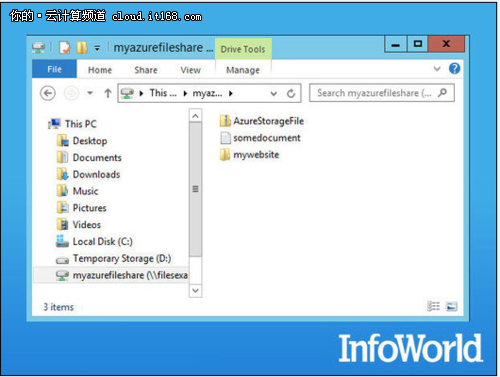Select Pictures in navigation pane
This screenshot has height=377, width=500.
pos(89,208)
